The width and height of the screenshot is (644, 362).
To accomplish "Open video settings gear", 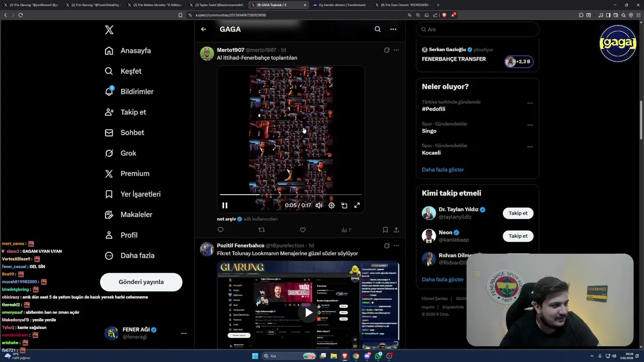I will tap(332, 205).
